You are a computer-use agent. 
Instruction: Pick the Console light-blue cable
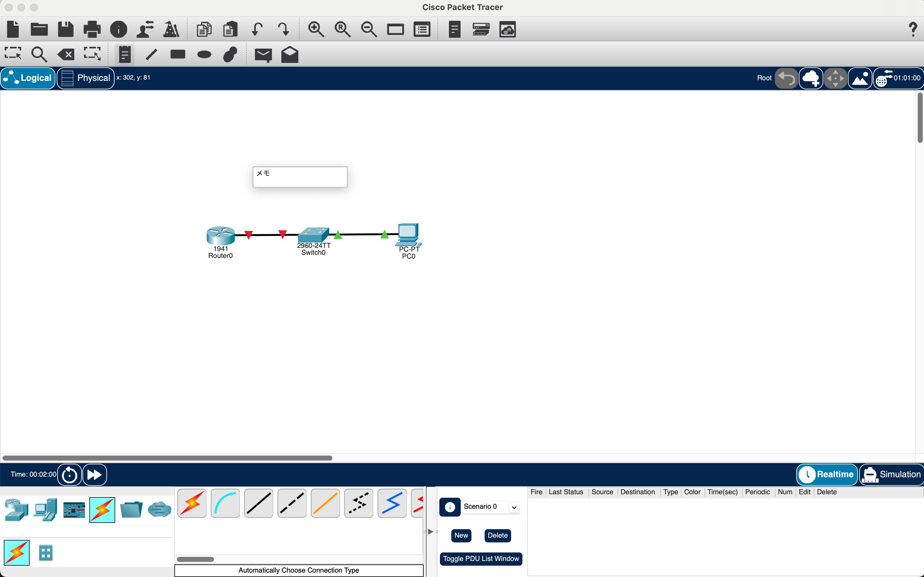tap(225, 503)
